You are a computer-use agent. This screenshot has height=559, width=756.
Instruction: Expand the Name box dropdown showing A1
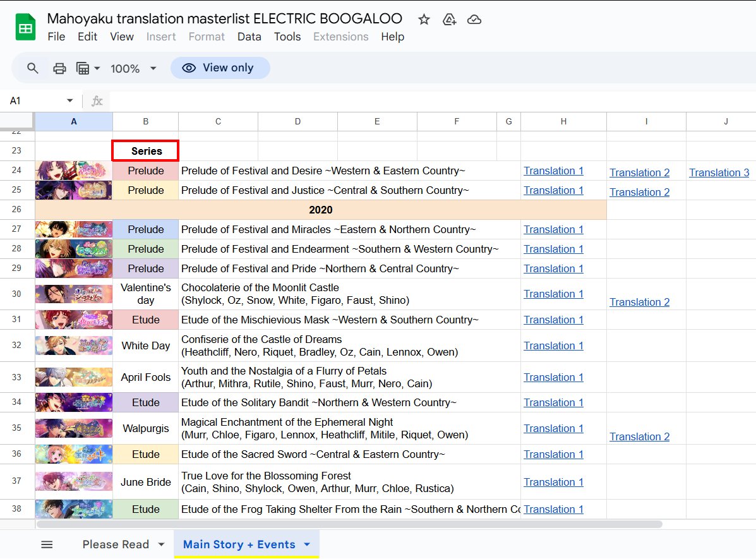69,100
